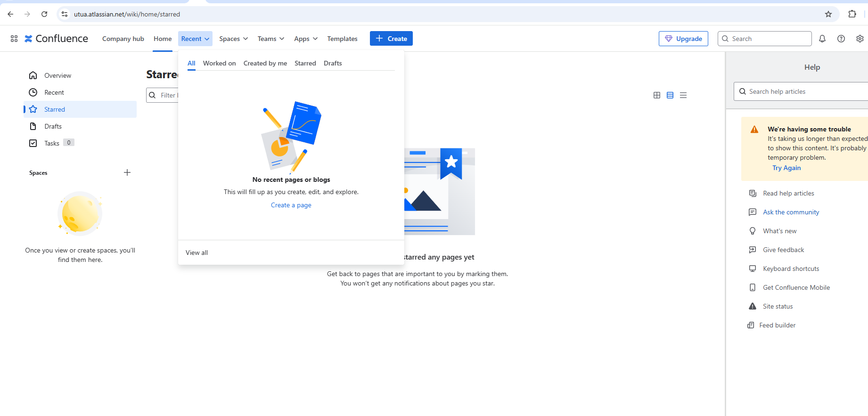The image size is (868, 416).
Task: Open Site status
Action: point(778,306)
